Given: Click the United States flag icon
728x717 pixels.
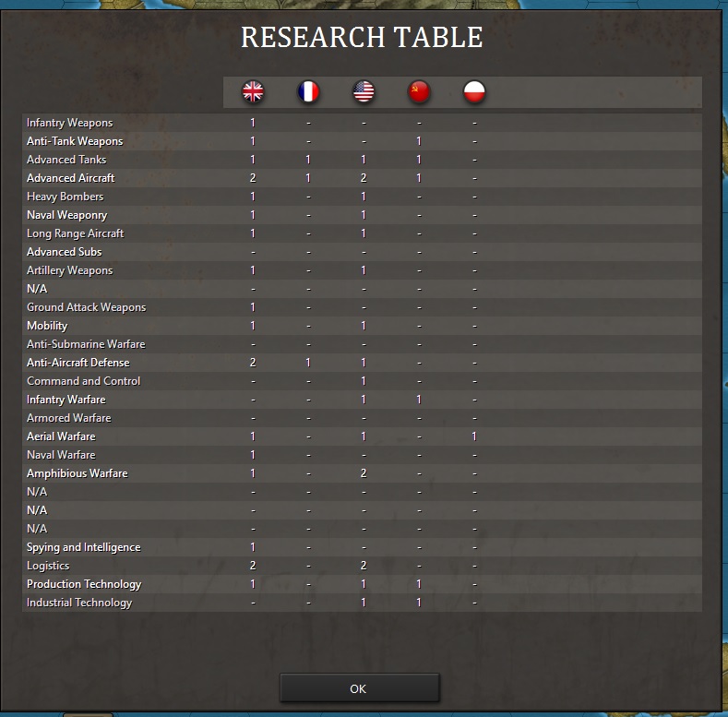Looking at the screenshot, I should click(364, 91).
